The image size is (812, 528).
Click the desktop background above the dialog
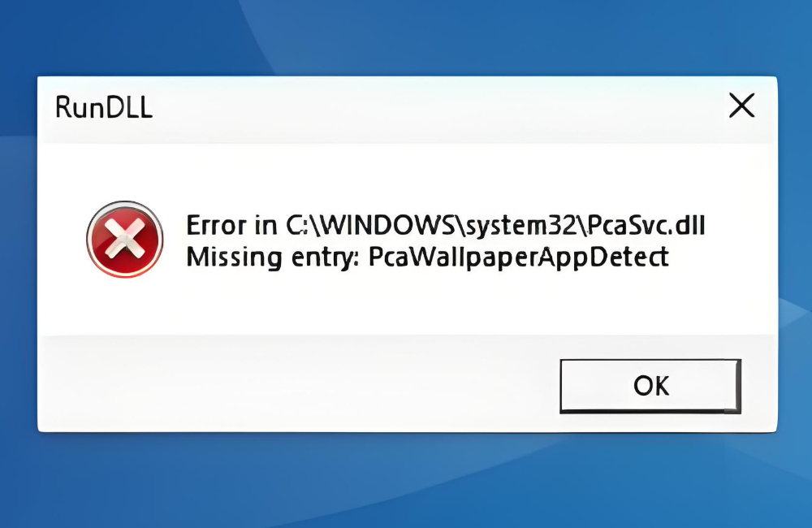point(406,37)
